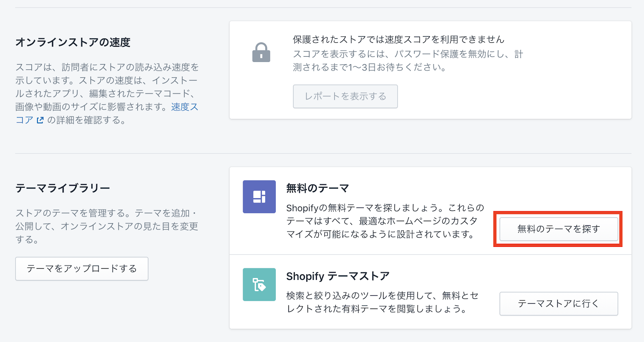Click the divider line above テーマライブラリー section
This screenshot has height=342, width=644.
(x=323, y=153)
